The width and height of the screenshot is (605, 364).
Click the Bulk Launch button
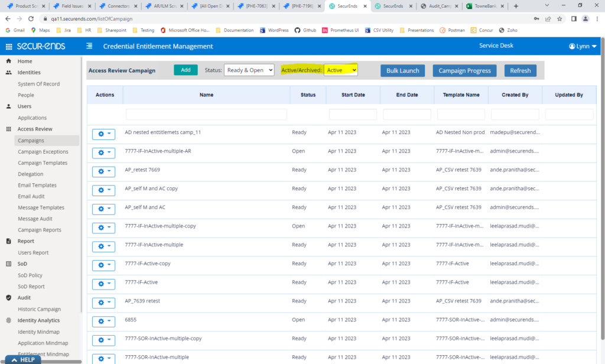coord(402,70)
